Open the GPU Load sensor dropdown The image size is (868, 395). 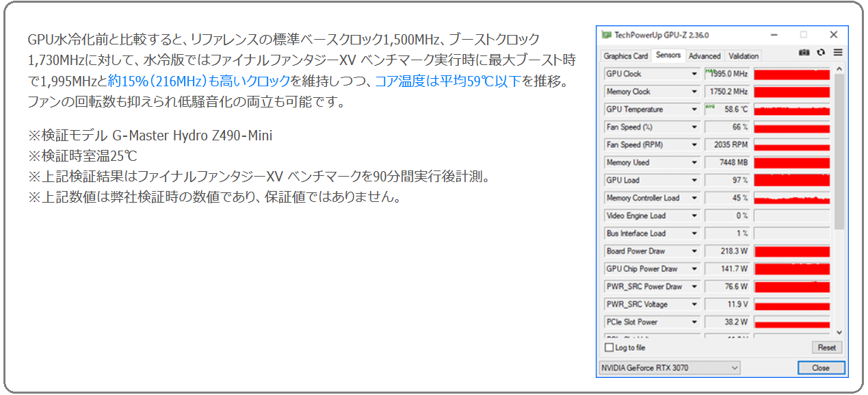coord(694,180)
